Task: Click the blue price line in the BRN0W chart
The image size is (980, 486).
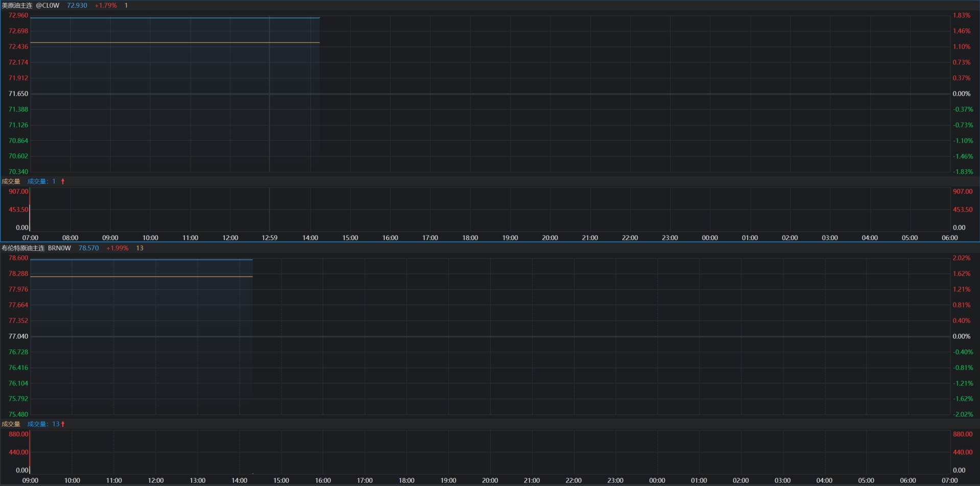Action: tap(142, 260)
